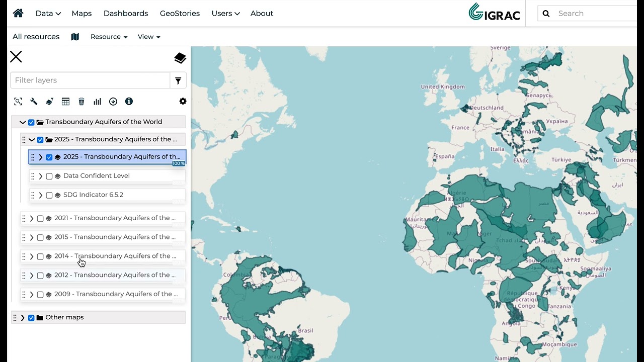Open the View dropdown
The image size is (644, 362).
pyautogui.click(x=149, y=37)
